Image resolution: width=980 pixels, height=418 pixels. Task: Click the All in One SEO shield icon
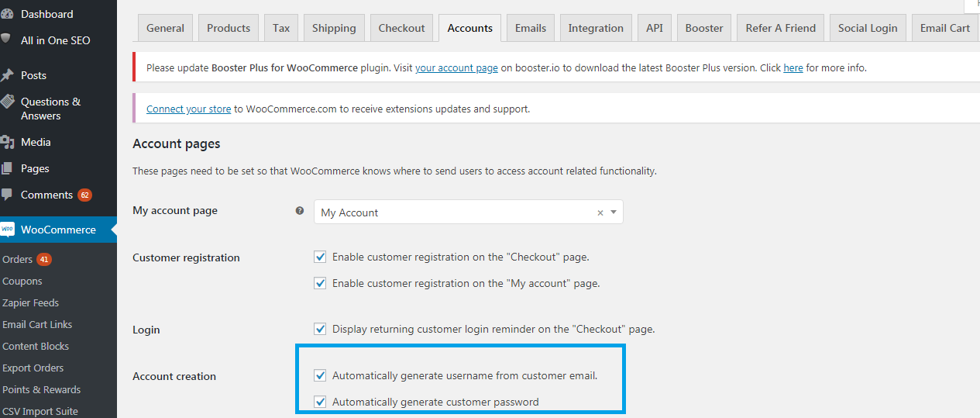(6, 39)
